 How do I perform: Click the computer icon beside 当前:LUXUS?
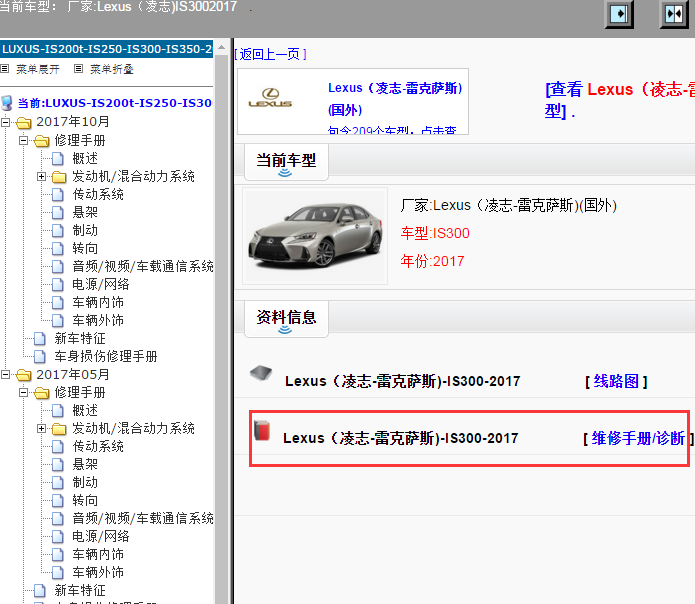[7, 103]
